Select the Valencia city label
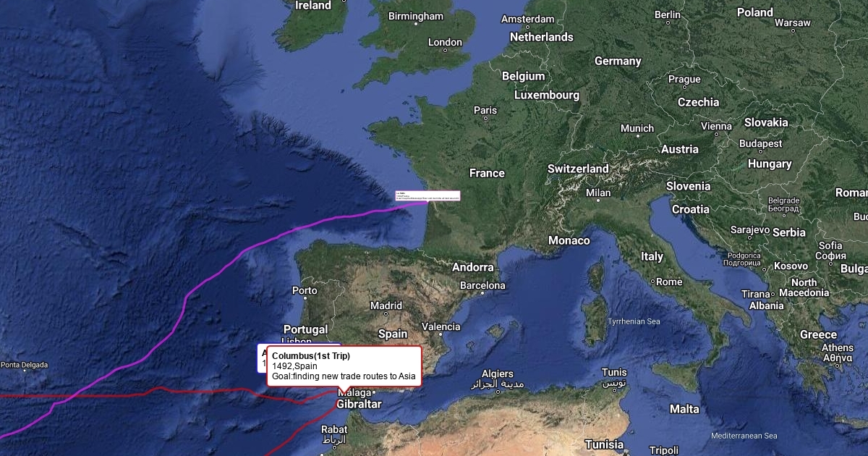868x456 pixels. [441, 326]
